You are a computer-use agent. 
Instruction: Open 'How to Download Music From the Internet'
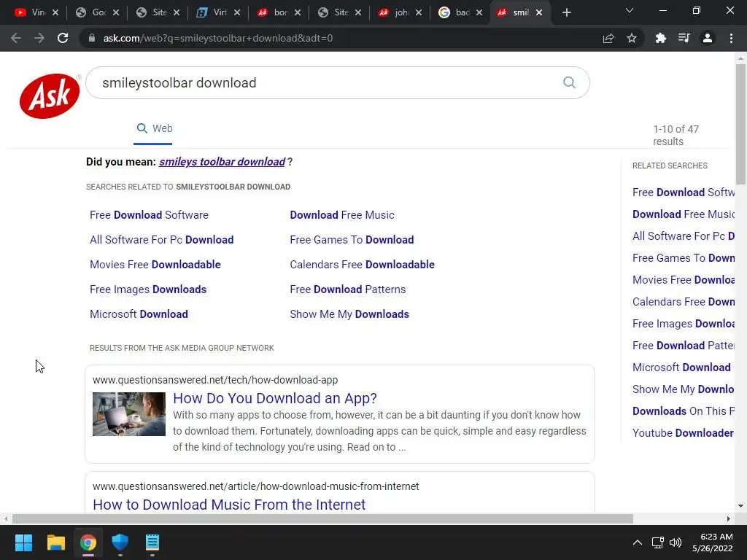[x=229, y=505]
